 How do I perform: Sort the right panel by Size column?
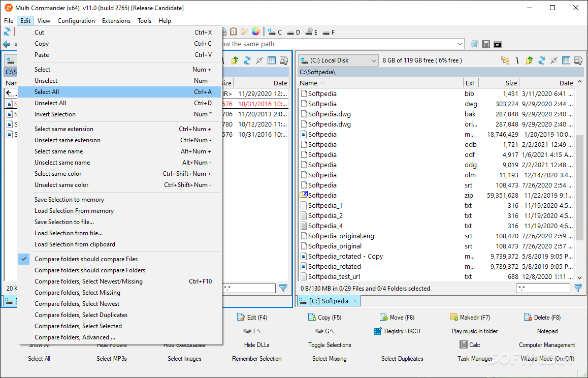tap(499, 83)
